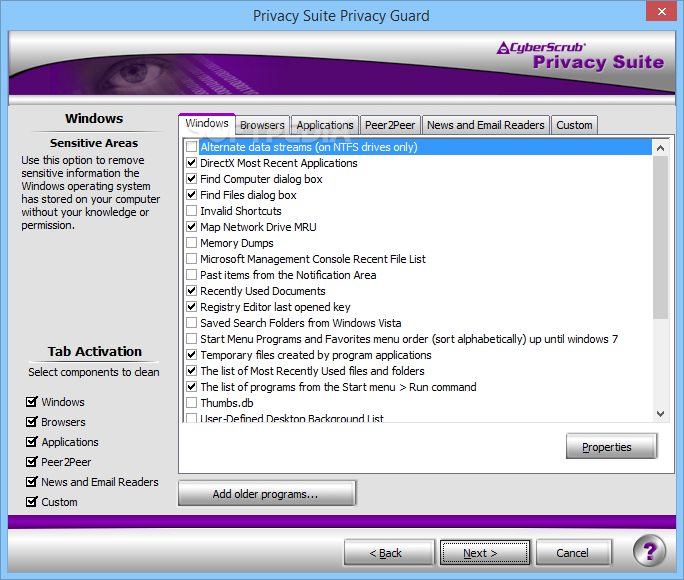Open the purple question mark help icon
This screenshot has height=580, width=684.
coord(649,551)
